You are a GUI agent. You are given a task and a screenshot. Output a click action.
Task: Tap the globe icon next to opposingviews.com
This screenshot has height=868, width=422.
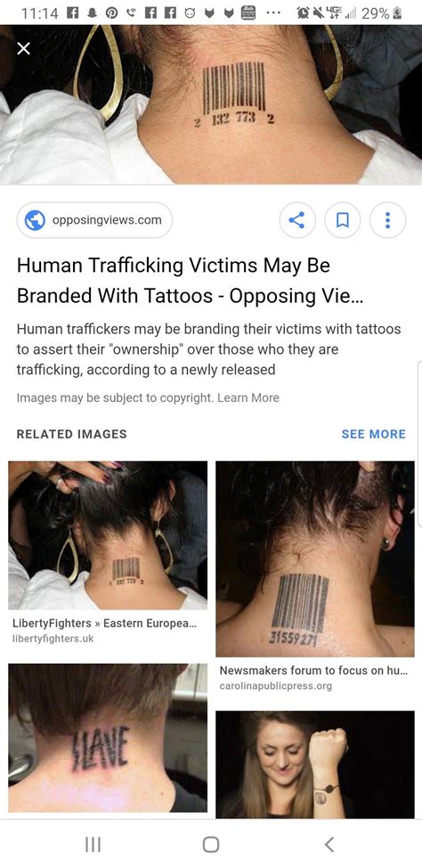[x=35, y=220]
